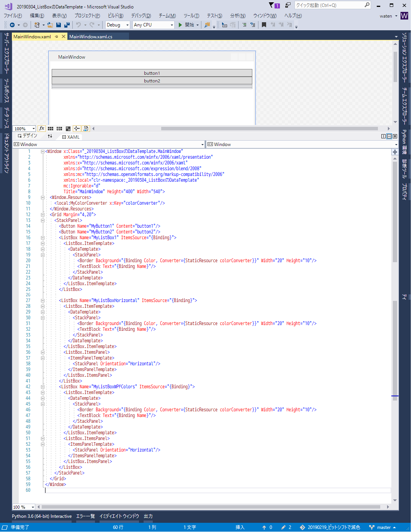Open the エラー一覧 panel tab
The image size is (412, 532).
[x=85, y=517]
